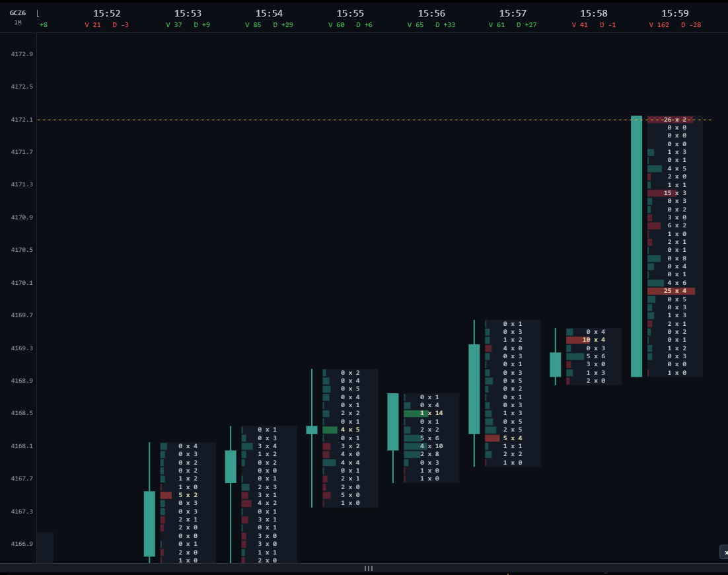Click the 4172.1 price axis label

[22, 120]
